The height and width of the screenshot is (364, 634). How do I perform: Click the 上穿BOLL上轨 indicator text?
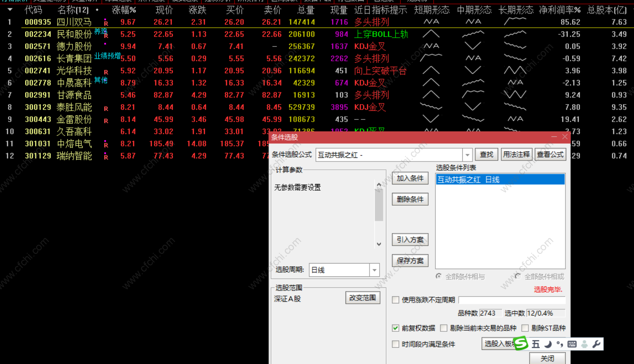(381, 34)
